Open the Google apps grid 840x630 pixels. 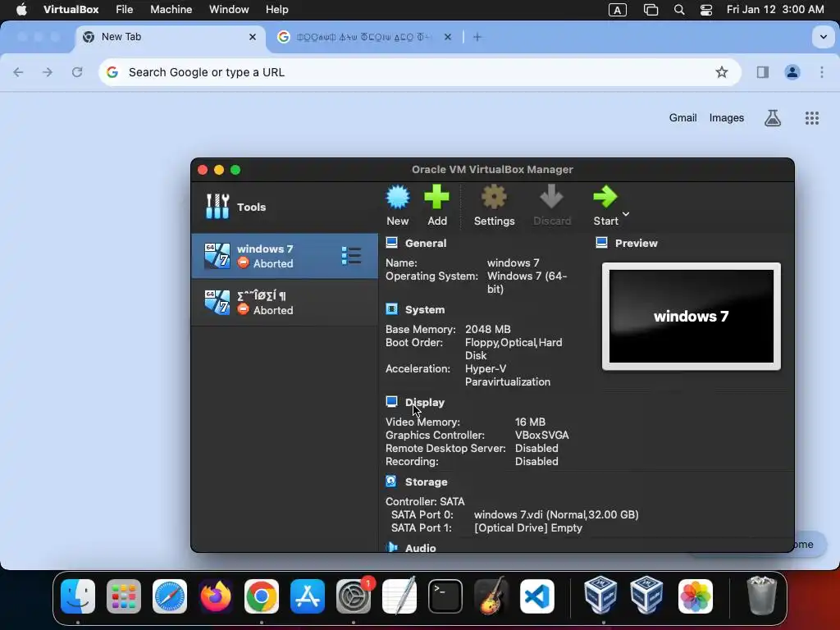(x=811, y=118)
